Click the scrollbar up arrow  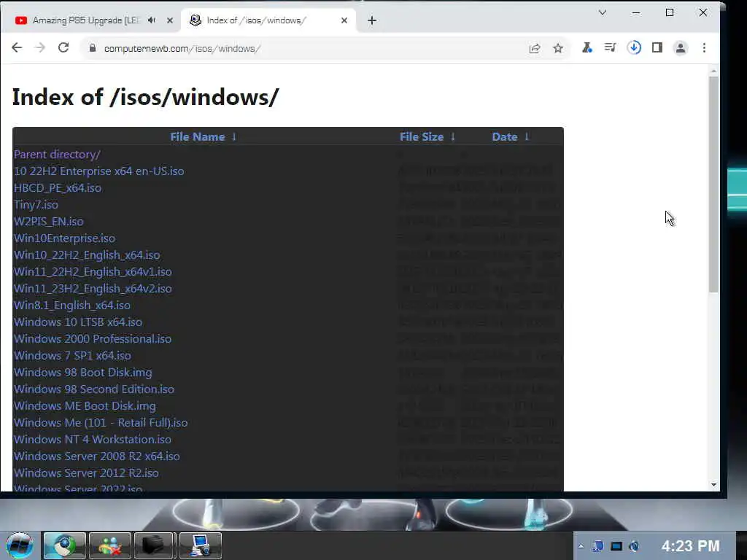coord(713,71)
